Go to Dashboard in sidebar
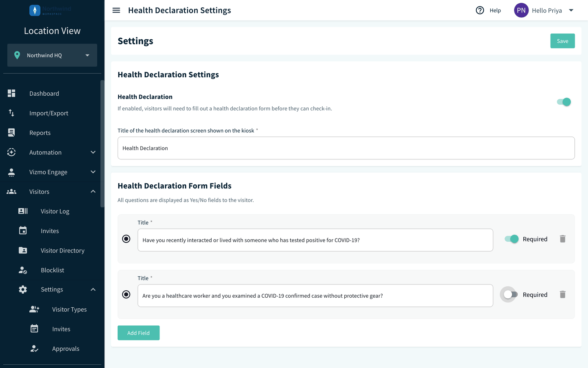 point(44,93)
